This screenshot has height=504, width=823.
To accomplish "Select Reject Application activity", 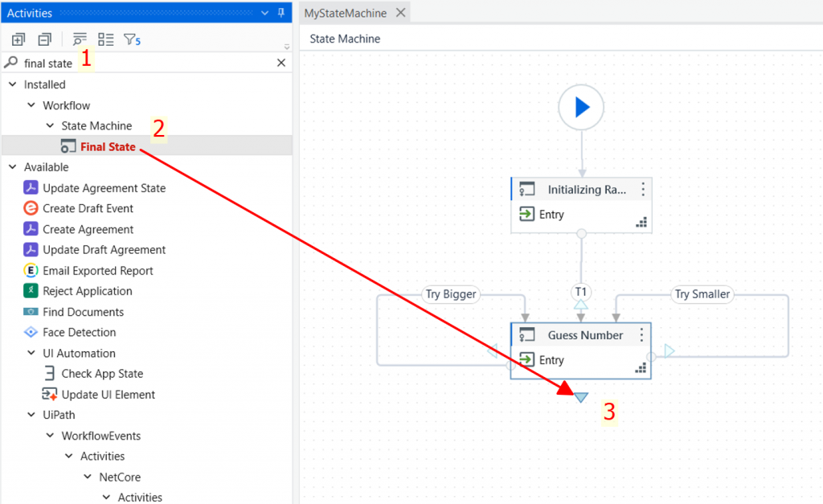I will (x=87, y=291).
